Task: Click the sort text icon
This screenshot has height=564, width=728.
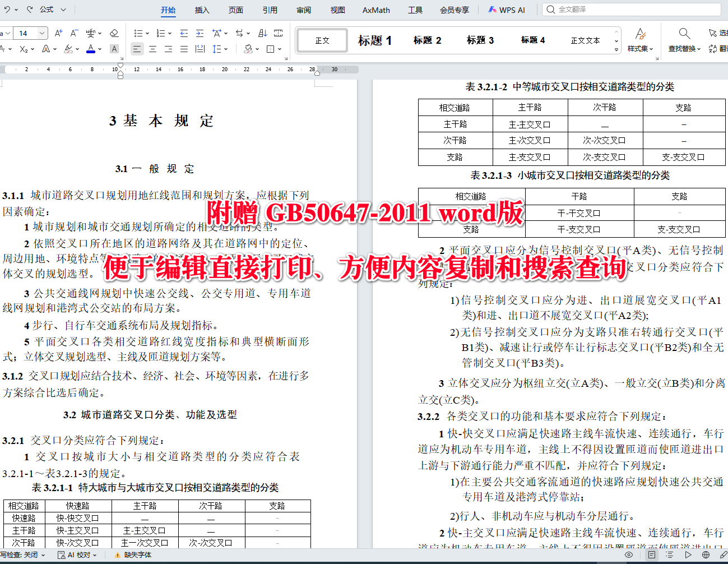Action: [x=262, y=33]
